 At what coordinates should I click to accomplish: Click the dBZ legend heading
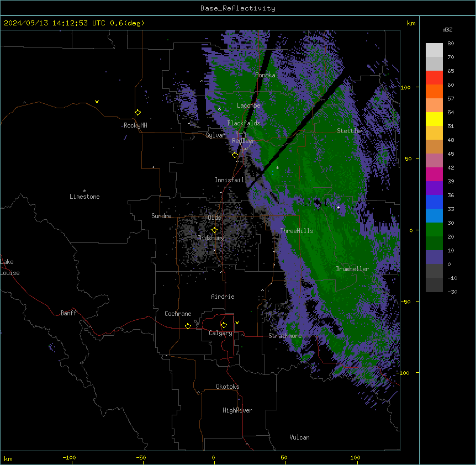point(447,29)
